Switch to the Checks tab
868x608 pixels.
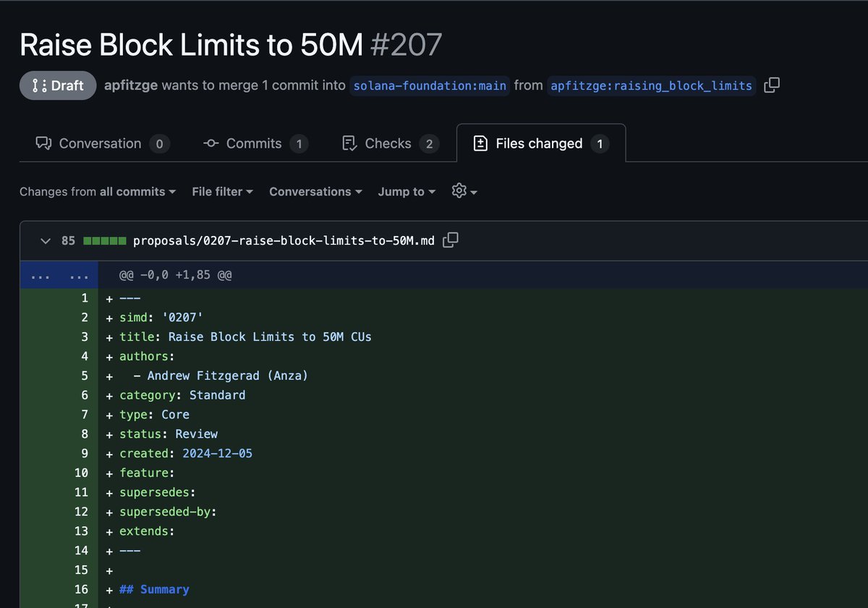pos(388,143)
